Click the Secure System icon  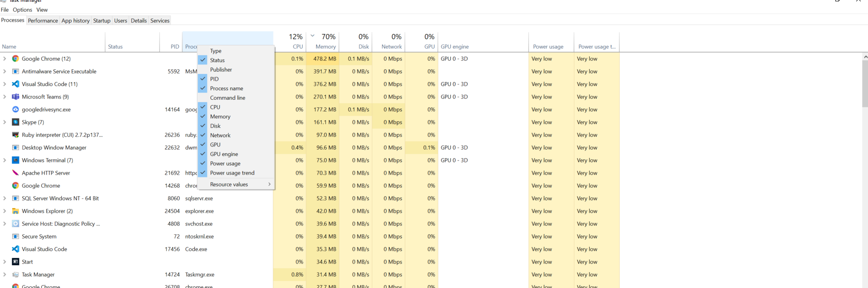coord(15,236)
